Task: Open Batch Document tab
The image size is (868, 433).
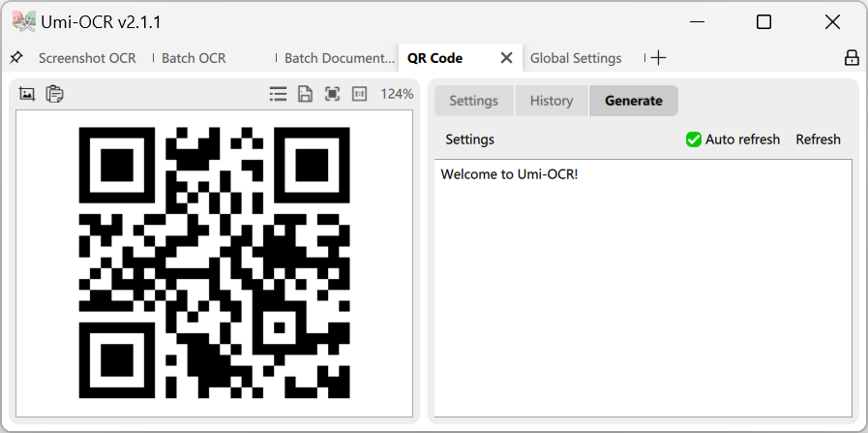Action: (x=340, y=58)
